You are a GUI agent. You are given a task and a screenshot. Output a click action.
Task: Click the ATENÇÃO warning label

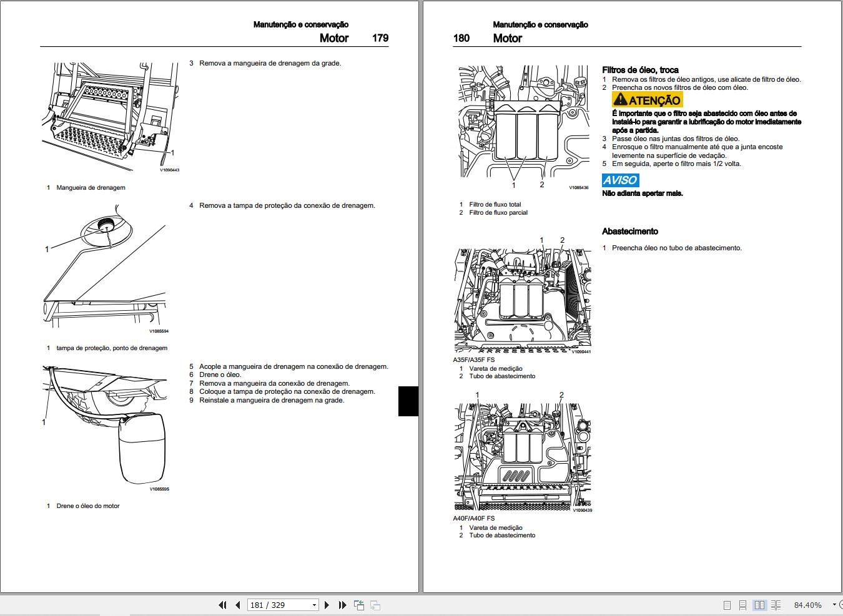point(647,100)
